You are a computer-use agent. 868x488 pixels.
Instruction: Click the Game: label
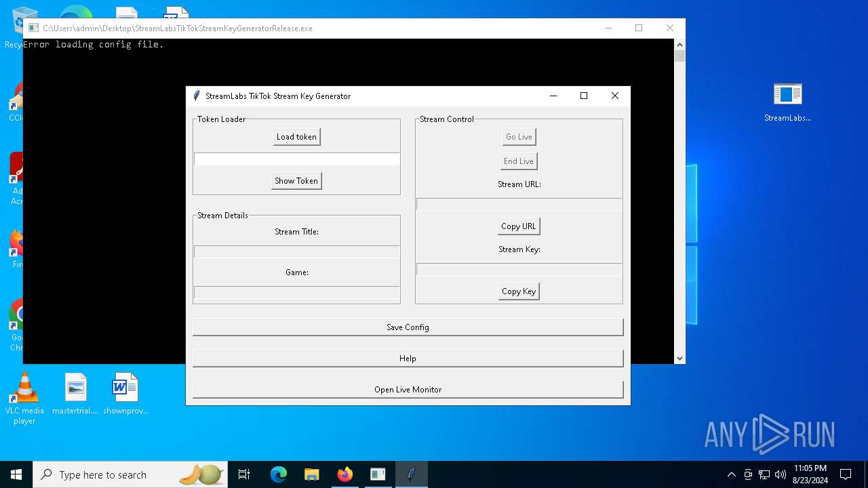click(x=297, y=272)
